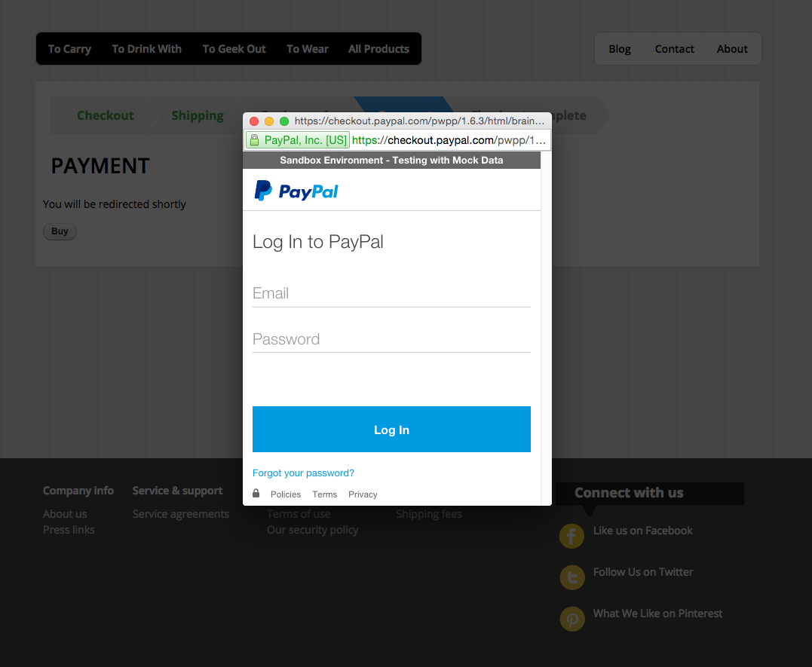812x667 pixels.
Task: Open the All Products menu
Action: tap(378, 49)
